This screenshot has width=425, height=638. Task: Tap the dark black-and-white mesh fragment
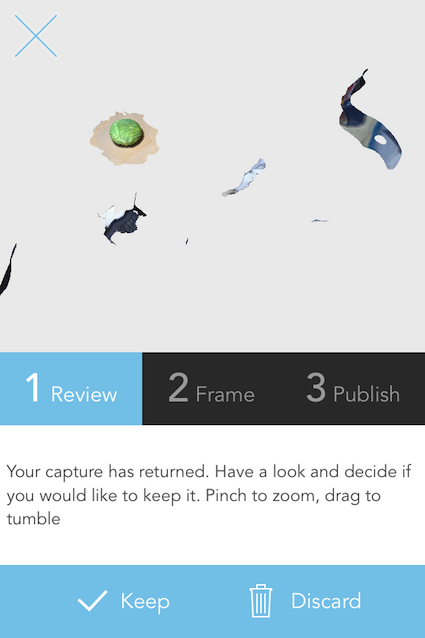(x=122, y=222)
